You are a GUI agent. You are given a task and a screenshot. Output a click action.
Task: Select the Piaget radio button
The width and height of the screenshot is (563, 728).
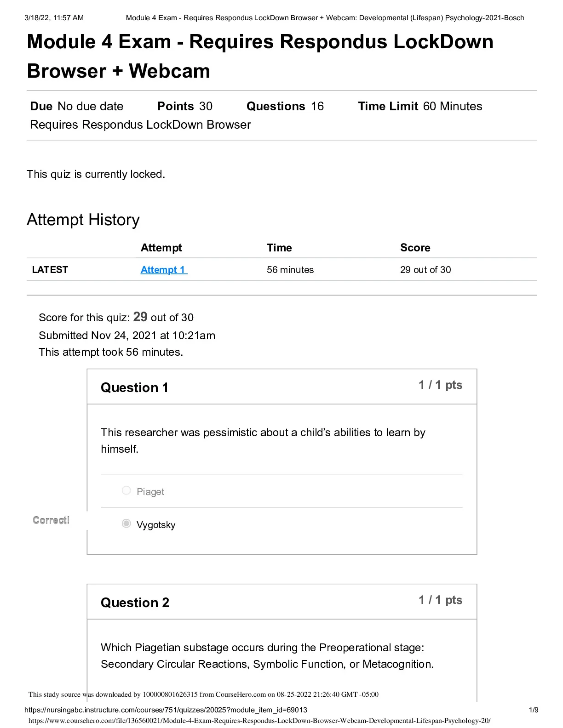(126, 490)
